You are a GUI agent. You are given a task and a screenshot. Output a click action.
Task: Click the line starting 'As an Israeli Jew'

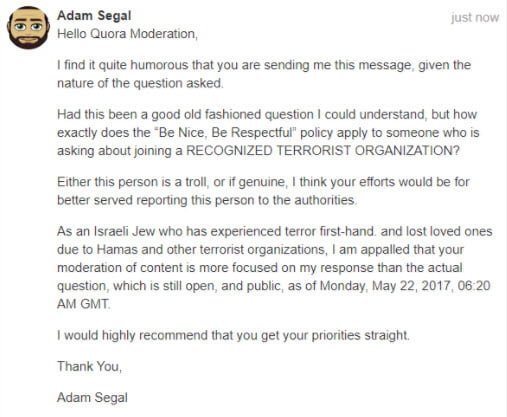(x=275, y=232)
